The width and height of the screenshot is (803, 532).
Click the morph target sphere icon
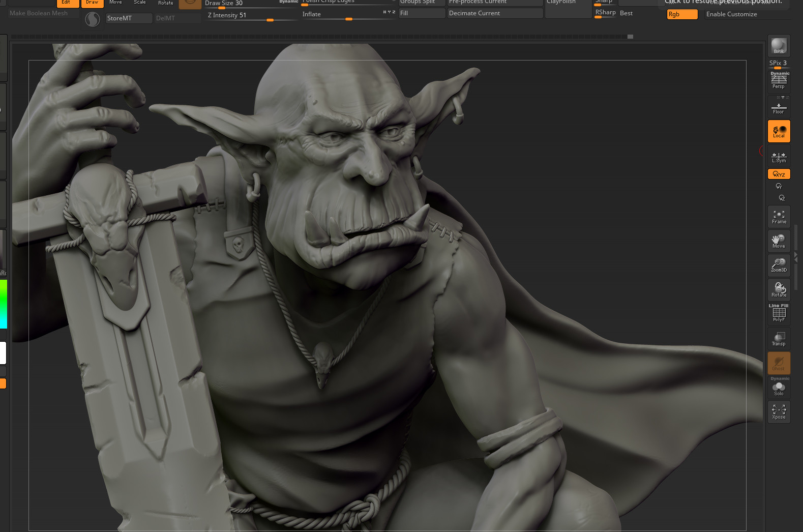[92, 19]
